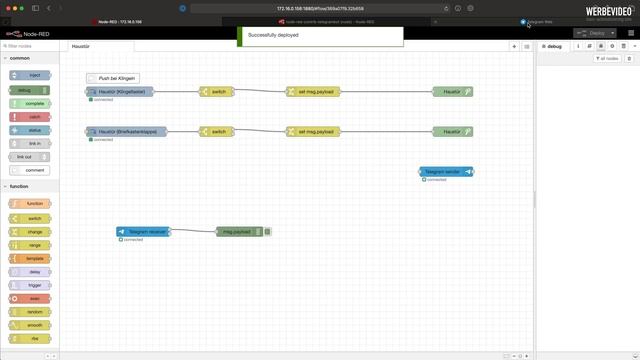Open the info sidebar tab icon
Viewport: 640px width, 360px height.
pos(578,47)
